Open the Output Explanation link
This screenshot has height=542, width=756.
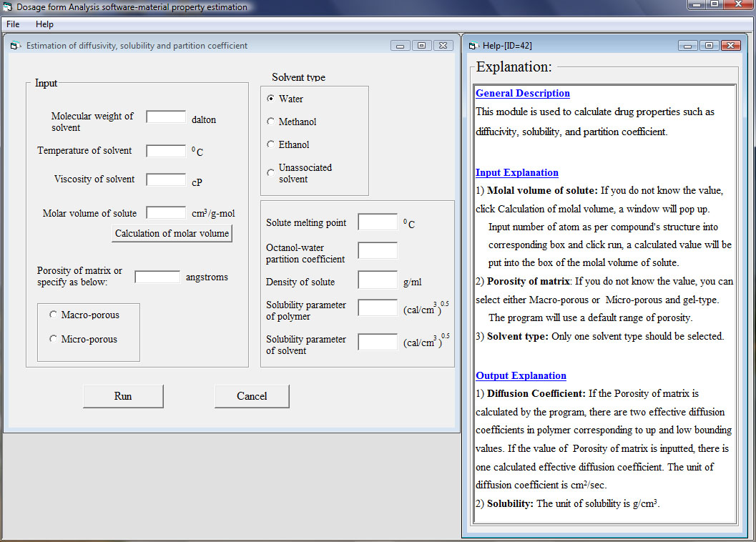pos(521,375)
